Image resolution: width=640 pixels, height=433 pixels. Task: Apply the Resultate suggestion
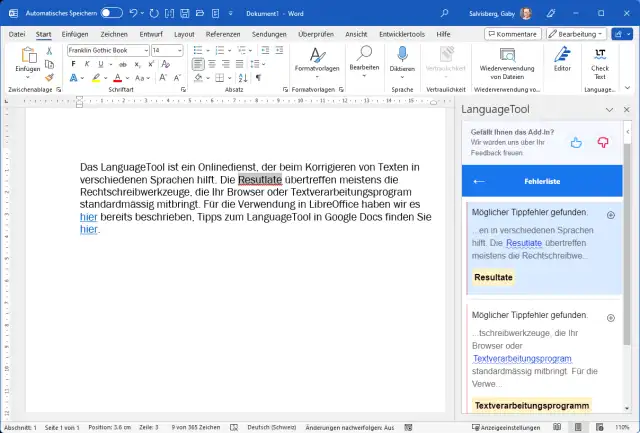coord(494,277)
